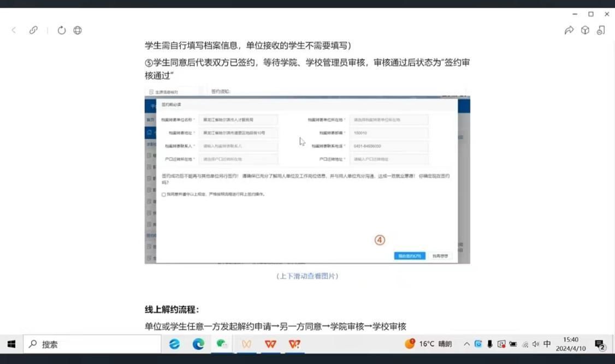The height and width of the screenshot is (364, 615).
Task: Open the notification center on the taskbar
Action: 600,344
